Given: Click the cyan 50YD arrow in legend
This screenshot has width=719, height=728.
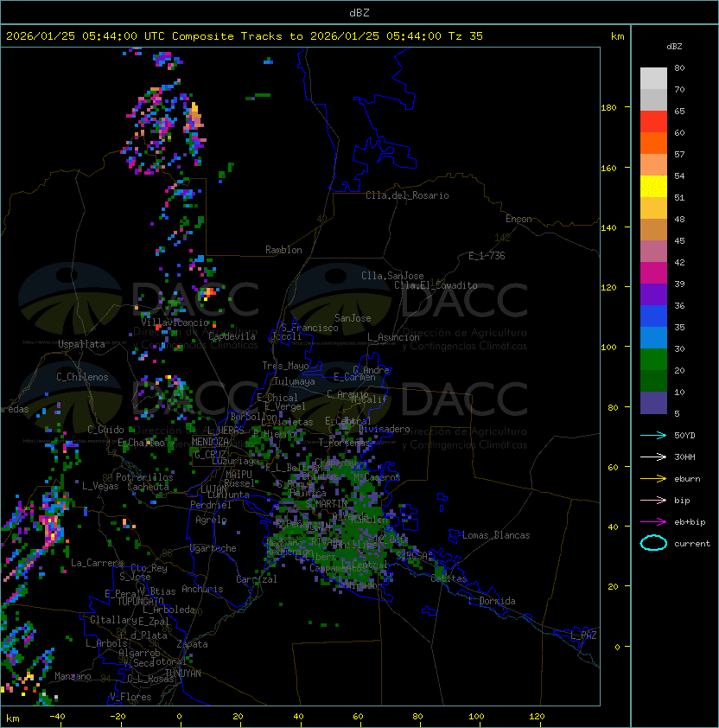Looking at the screenshot, I should (x=653, y=436).
